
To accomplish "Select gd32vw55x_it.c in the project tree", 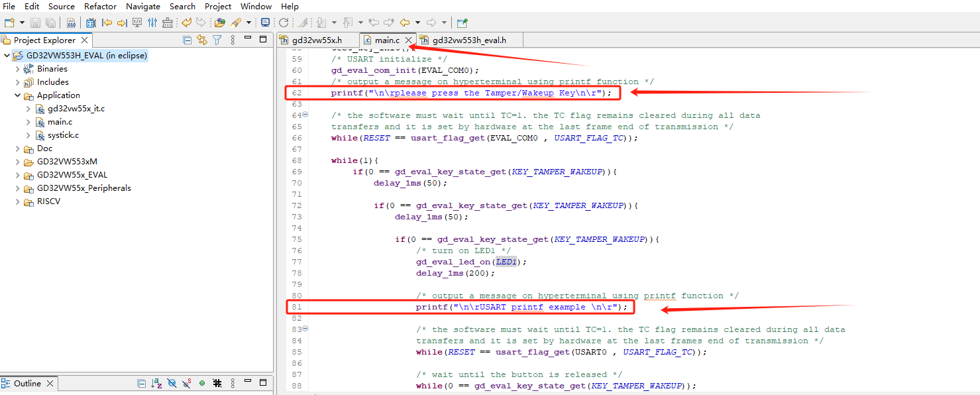I will (76, 109).
